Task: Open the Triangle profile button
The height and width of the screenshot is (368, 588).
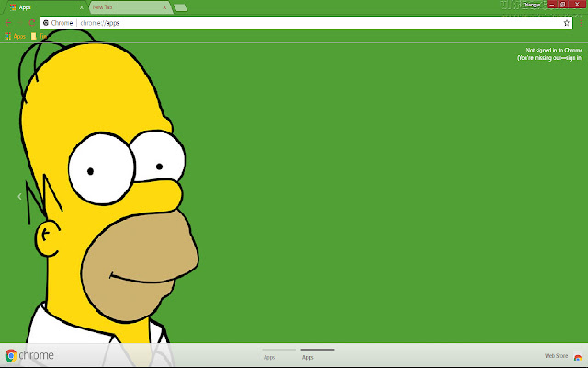Action: pos(531,5)
